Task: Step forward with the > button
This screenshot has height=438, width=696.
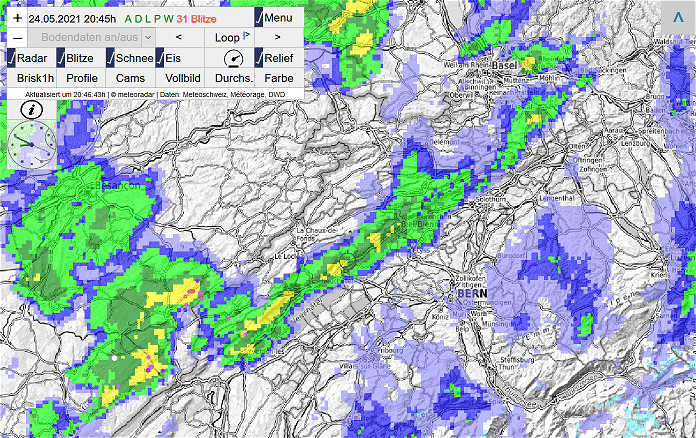Action: (278, 38)
